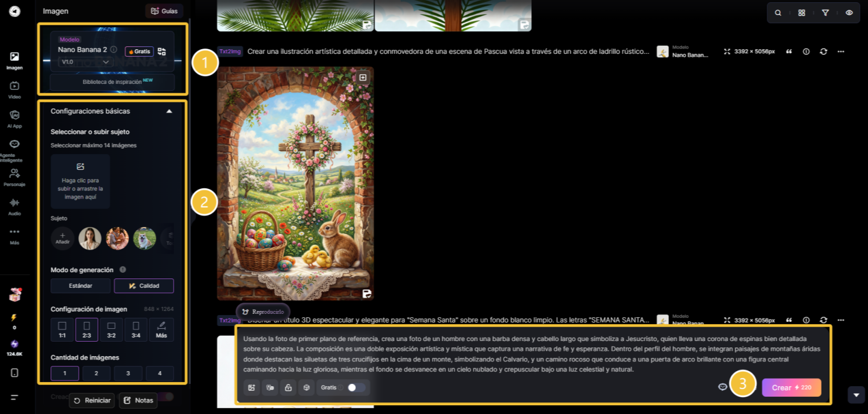Click the Reiniciar button
868x414 pixels.
(91, 400)
